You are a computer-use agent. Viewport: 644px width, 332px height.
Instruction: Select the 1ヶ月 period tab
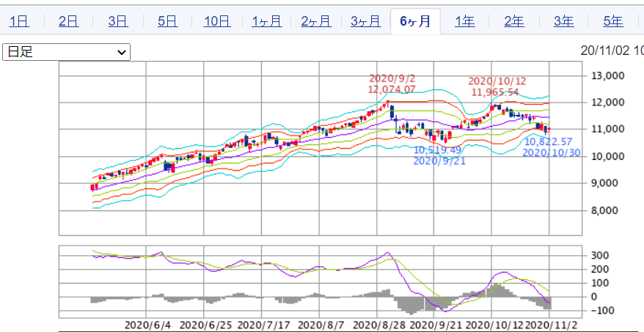(x=266, y=21)
